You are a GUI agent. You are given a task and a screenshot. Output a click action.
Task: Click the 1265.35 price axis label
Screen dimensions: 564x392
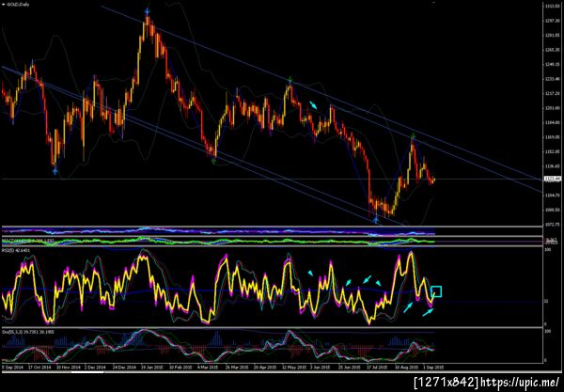[x=553, y=50]
